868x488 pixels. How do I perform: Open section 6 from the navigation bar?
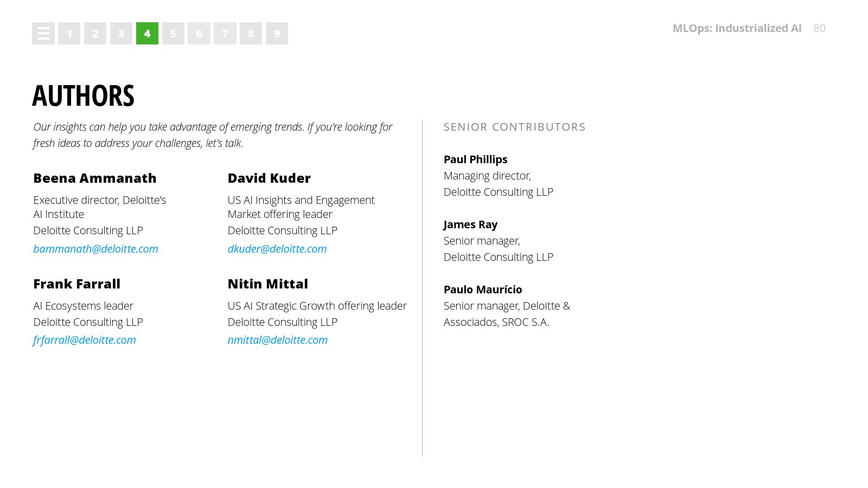[199, 34]
